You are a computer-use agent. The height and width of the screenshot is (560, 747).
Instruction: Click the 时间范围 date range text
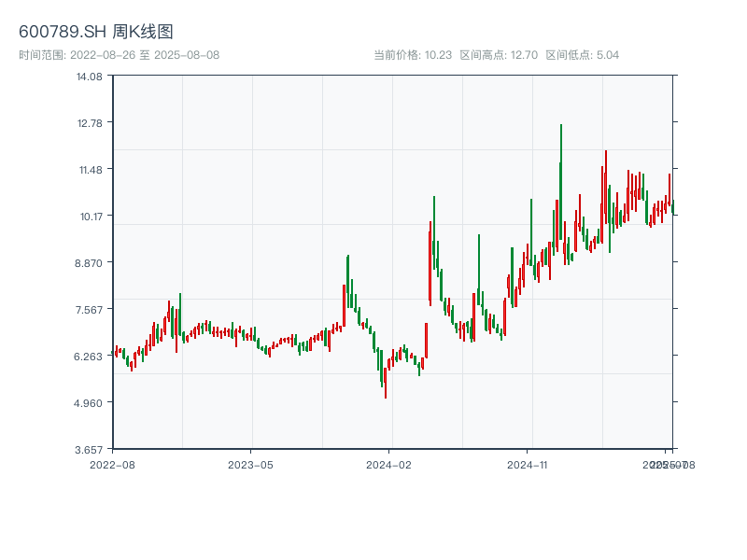click(119, 55)
